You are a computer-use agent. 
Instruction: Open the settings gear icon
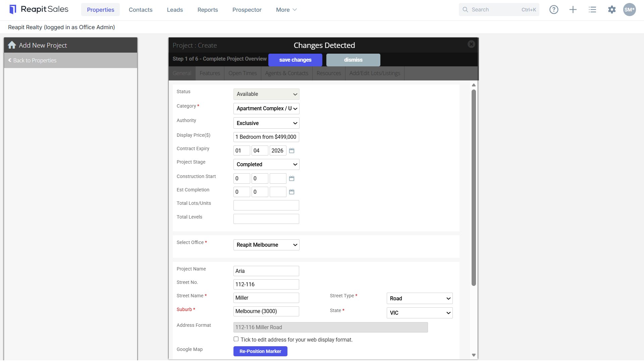[612, 10]
